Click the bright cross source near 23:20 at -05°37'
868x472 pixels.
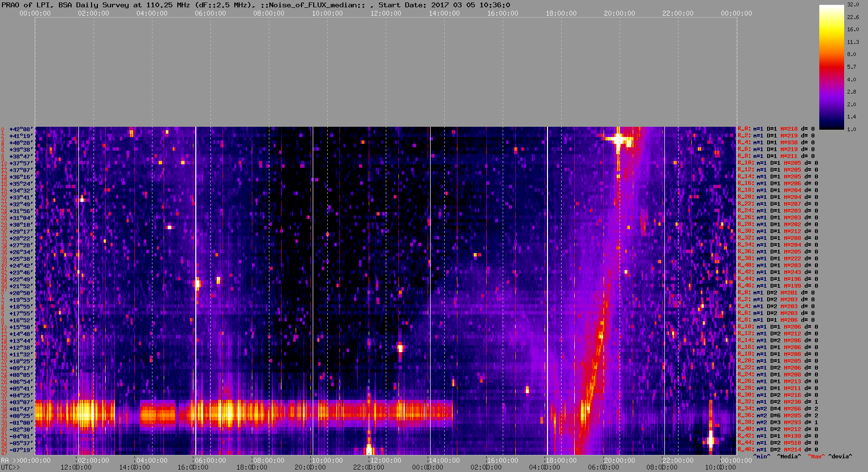710,441
